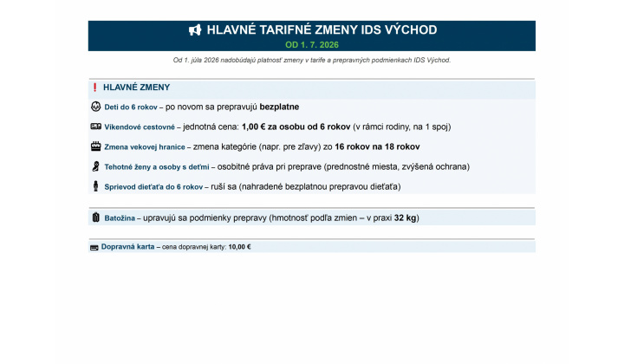Click the text '(prednostné miesta, zvýšená ochrana)'
The image size is (624, 364).
click(397, 166)
